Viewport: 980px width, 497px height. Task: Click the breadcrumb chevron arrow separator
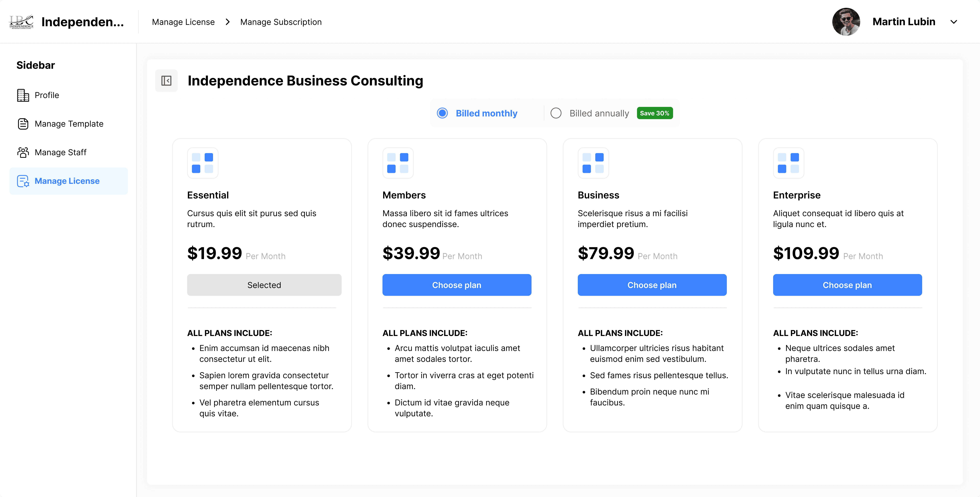227,22
